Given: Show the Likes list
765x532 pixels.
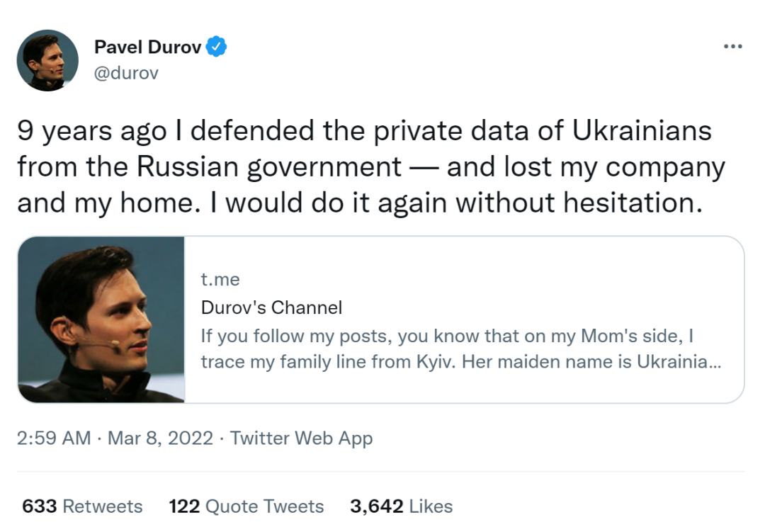Looking at the screenshot, I should (430, 506).
